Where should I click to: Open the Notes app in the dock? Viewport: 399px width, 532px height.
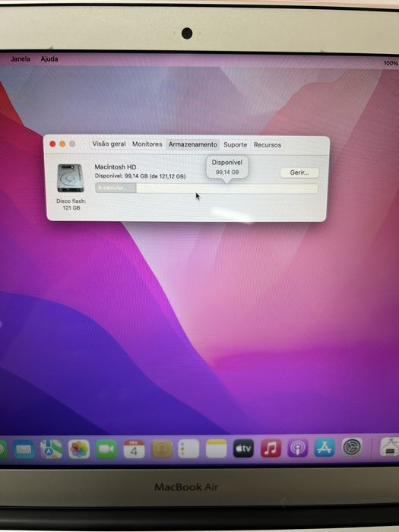click(x=216, y=448)
